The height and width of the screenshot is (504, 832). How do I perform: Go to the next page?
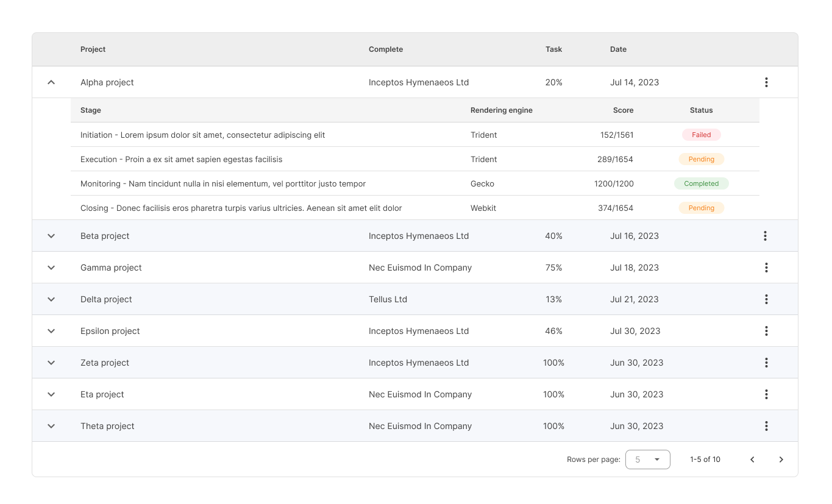click(x=781, y=460)
